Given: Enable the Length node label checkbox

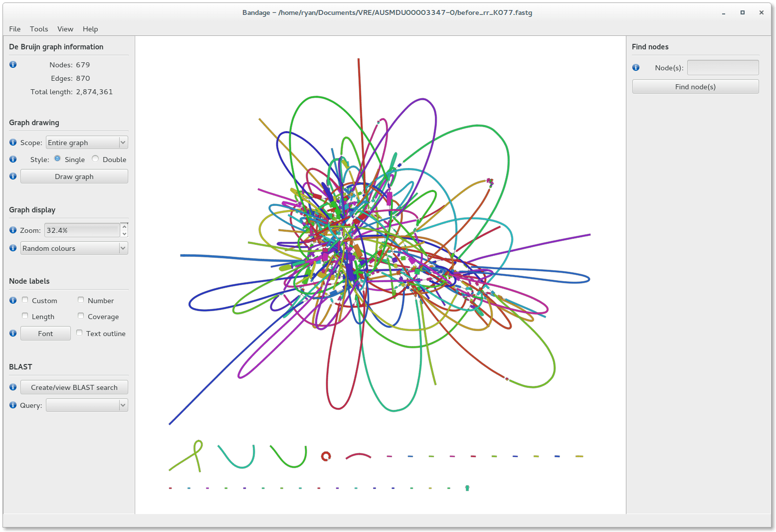Looking at the screenshot, I should tap(25, 316).
